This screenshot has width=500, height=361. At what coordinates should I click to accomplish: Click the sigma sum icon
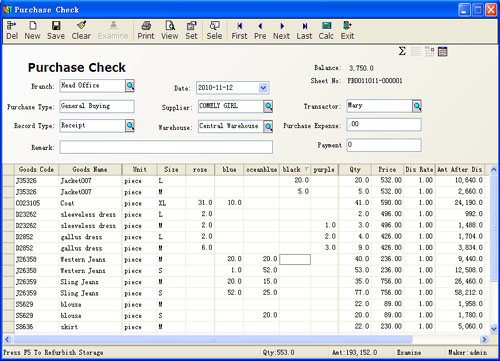click(402, 51)
